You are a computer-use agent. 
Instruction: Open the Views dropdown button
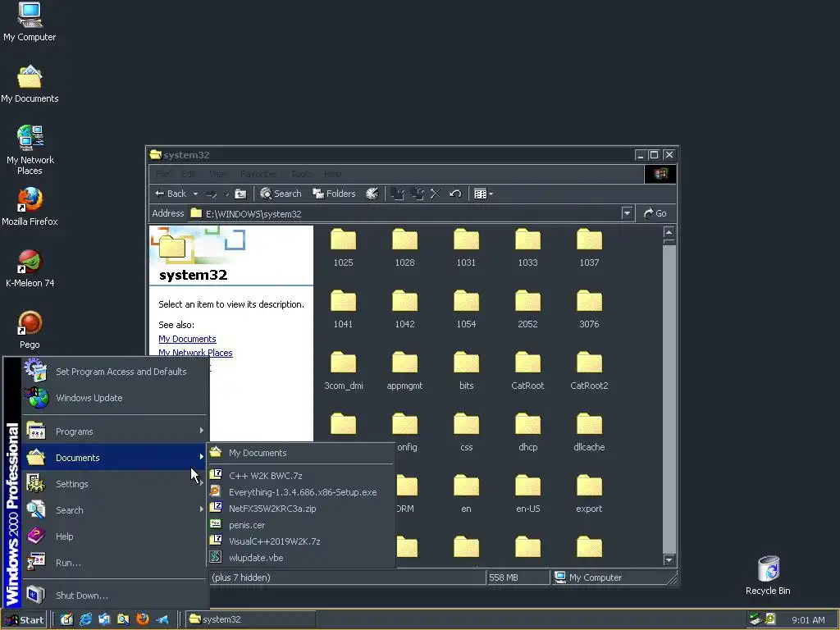tap(483, 194)
